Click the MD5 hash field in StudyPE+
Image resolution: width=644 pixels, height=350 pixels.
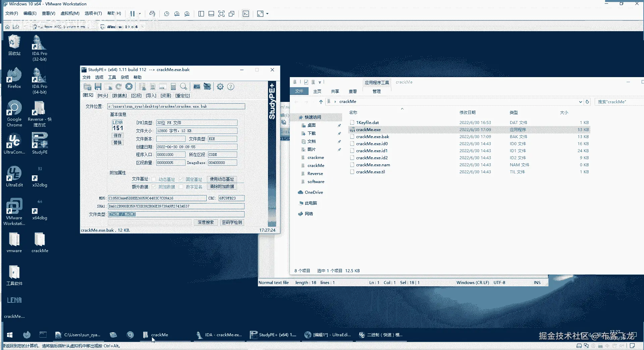[x=157, y=198]
